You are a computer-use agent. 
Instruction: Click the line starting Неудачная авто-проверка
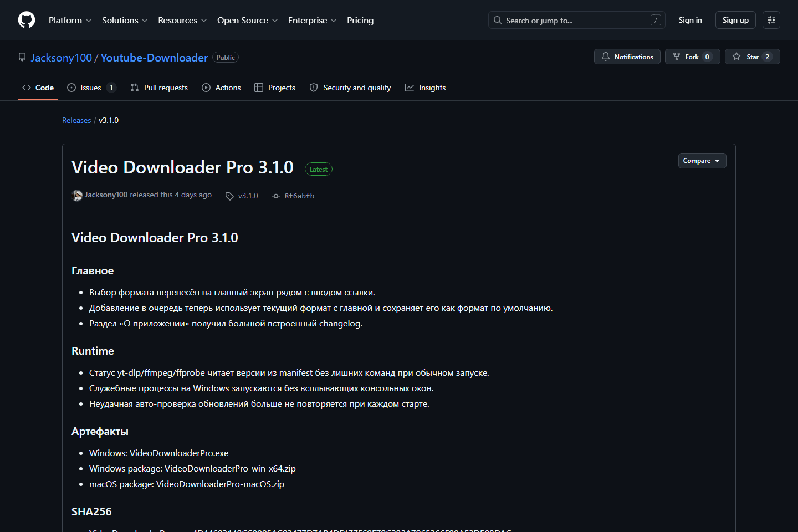[x=259, y=404]
